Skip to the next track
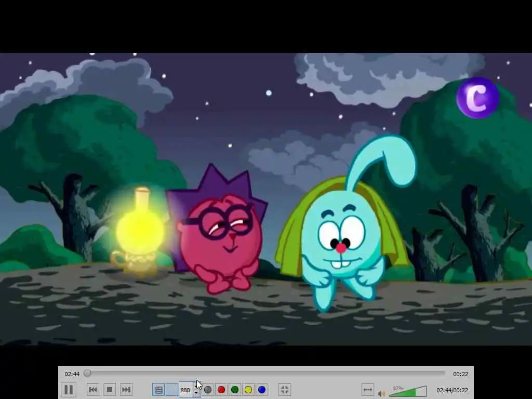The width and height of the screenshot is (532, 399). tap(126, 390)
